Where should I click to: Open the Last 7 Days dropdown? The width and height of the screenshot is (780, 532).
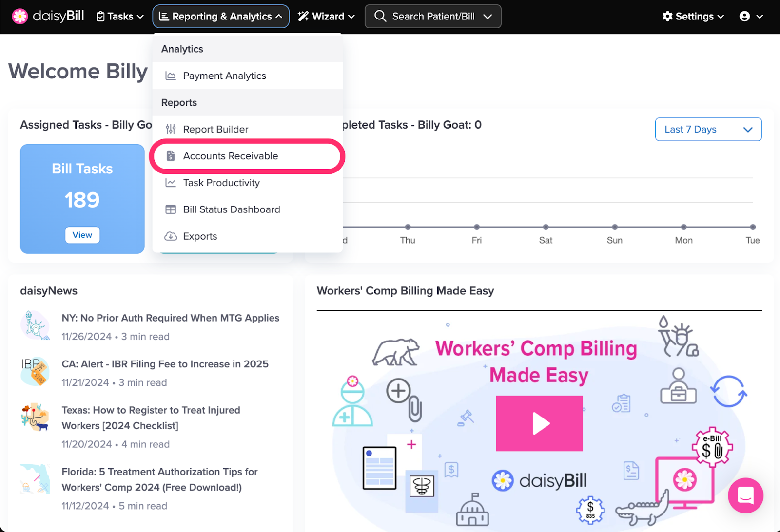708,129
